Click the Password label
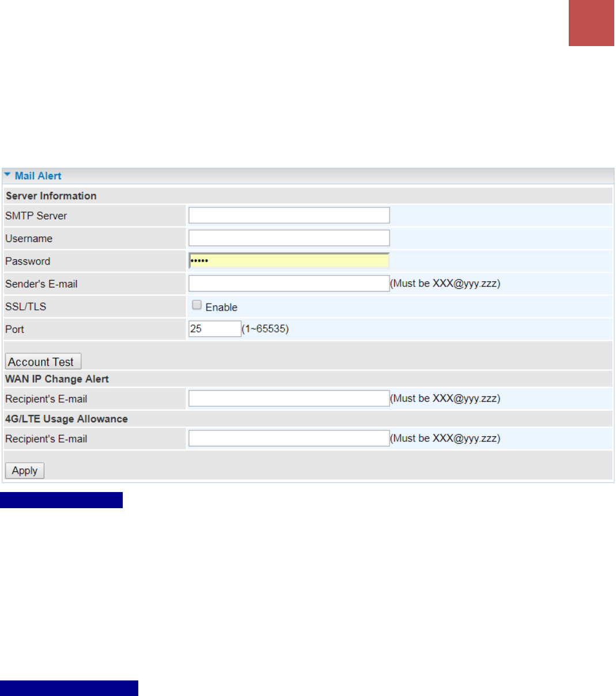This screenshot has width=616, height=696. (x=28, y=261)
